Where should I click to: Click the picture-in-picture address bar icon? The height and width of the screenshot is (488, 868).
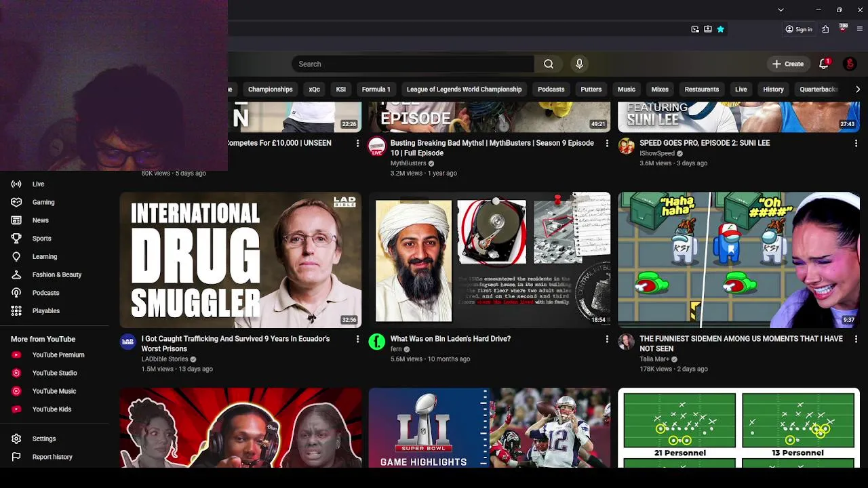[695, 29]
